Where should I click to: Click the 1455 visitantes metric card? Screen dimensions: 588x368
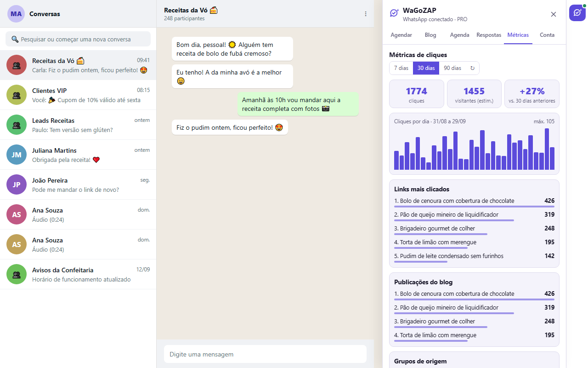474,94
